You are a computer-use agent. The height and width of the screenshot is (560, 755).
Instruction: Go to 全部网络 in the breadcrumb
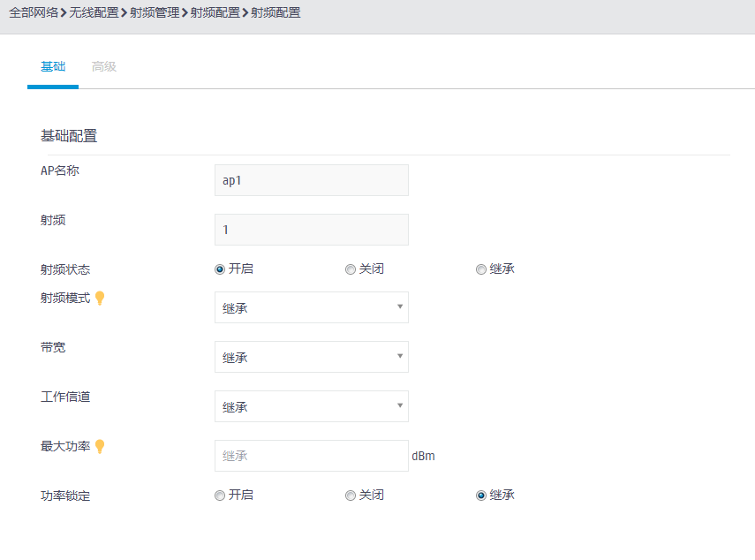click(34, 13)
